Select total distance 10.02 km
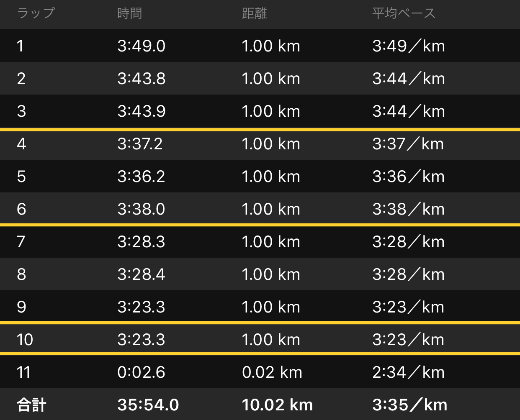Image resolution: width=520 pixels, height=420 pixels. pyautogui.click(x=277, y=405)
